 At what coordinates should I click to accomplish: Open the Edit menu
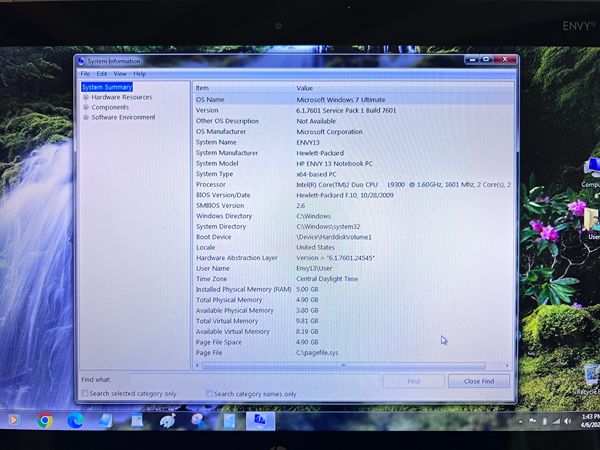pos(101,73)
